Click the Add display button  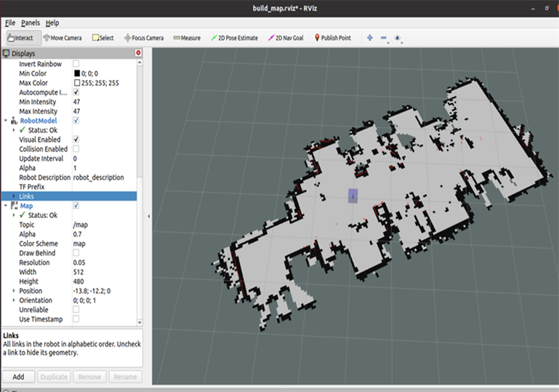pos(18,377)
